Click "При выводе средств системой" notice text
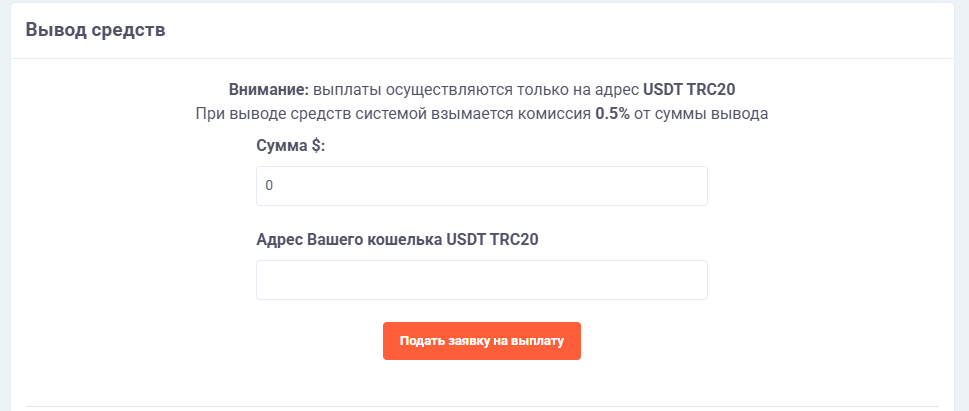The height and width of the screenshot is (411, 969). pyautogui.click(x=297, y=113)
